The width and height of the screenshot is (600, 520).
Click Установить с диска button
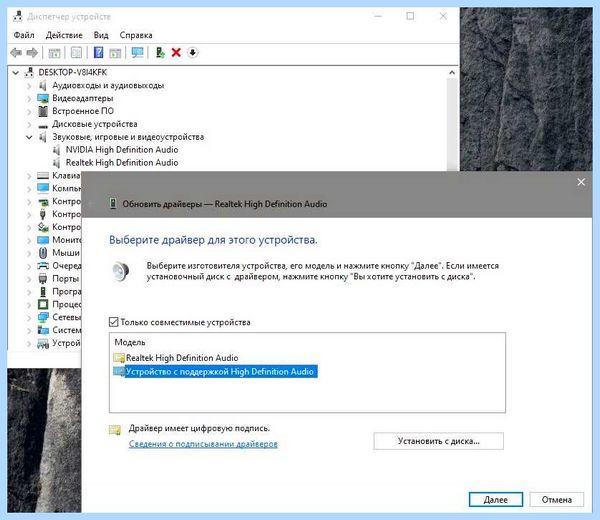pos(439,441)
